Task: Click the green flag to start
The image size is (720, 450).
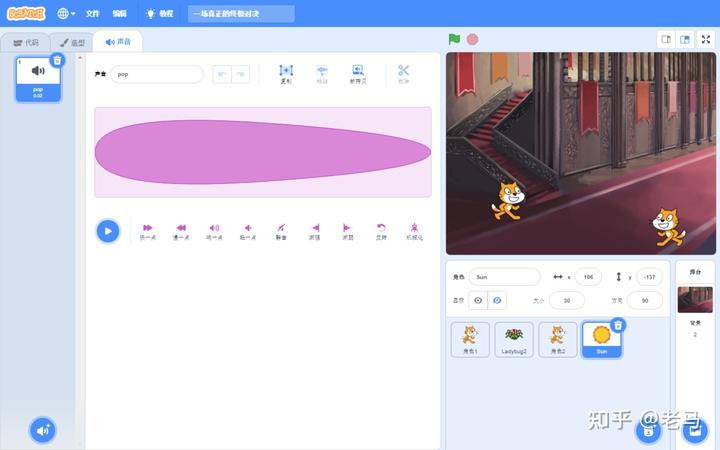Action: pos(454,39)
